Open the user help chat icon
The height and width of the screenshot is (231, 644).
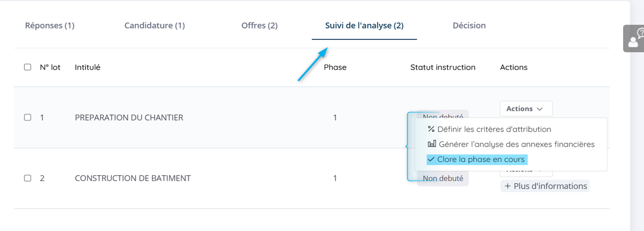(635, 39)
